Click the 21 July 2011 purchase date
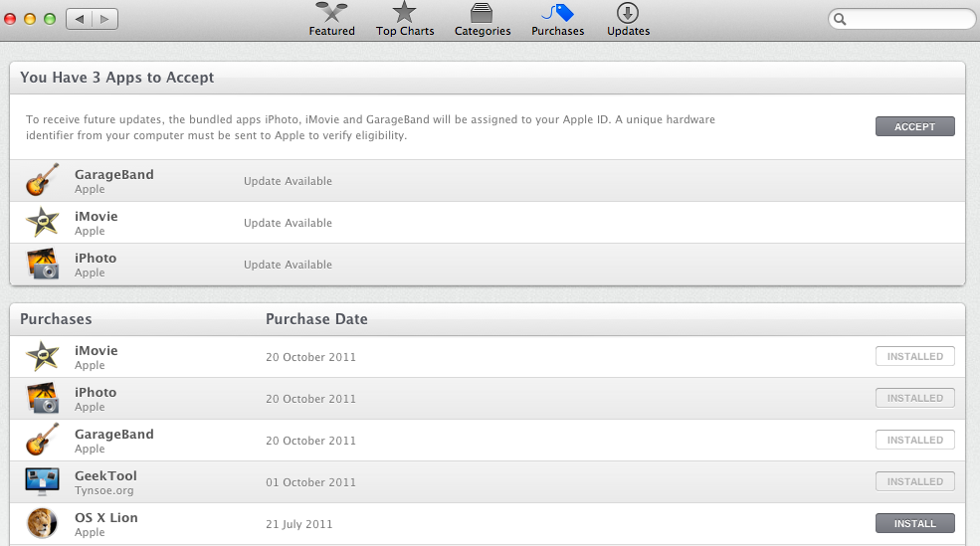 pos(298,524)
